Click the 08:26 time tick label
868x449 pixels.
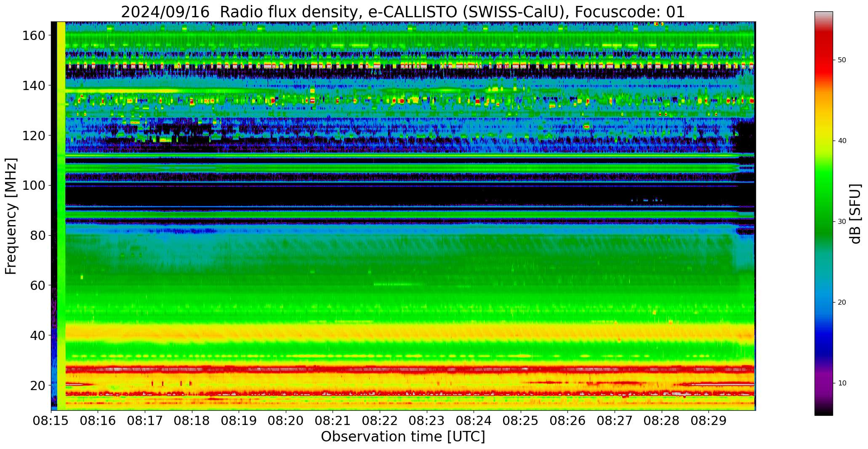[x=567, y=420]
